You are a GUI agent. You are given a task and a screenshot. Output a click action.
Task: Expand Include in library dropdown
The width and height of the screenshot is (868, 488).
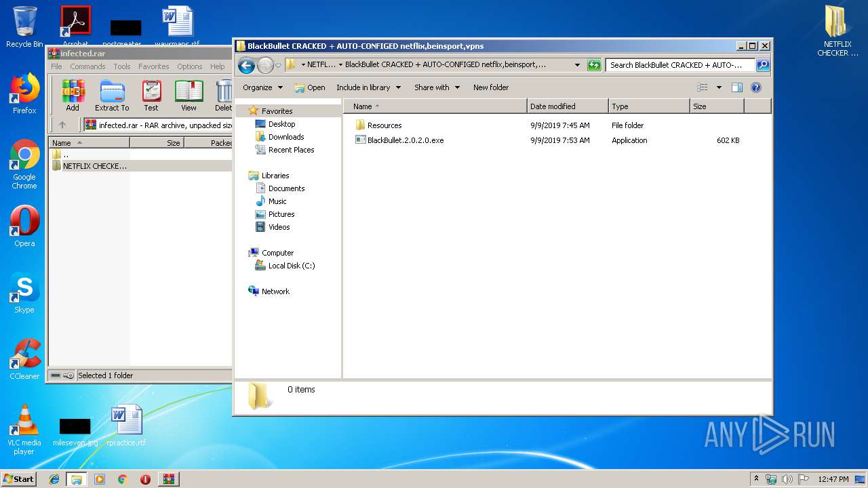368,87
